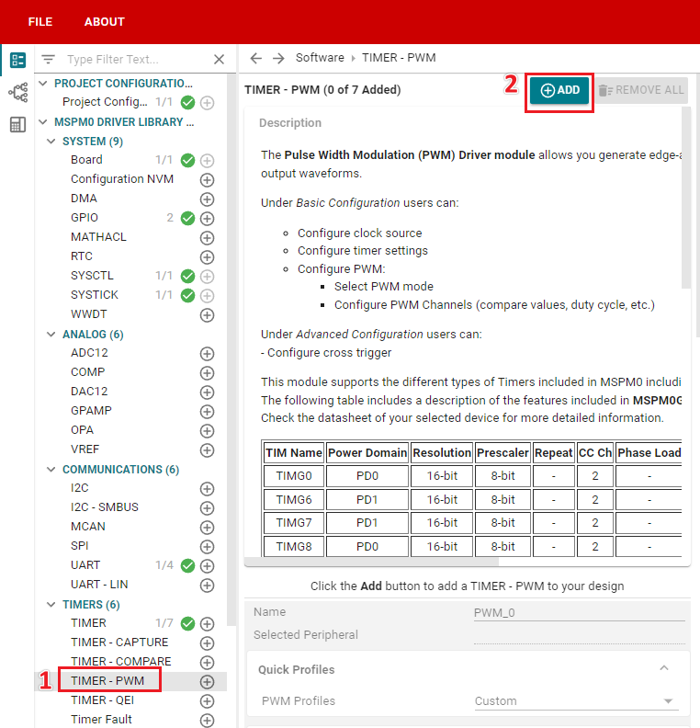
Task: Add a UART - LIN instance with plus icon
Action: pos(207,585)
